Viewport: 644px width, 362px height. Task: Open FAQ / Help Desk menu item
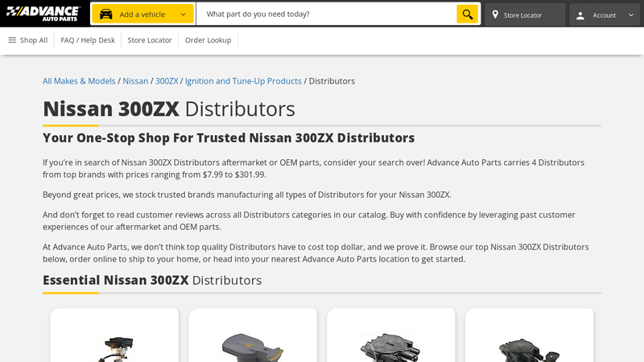(x=88, y=40)
